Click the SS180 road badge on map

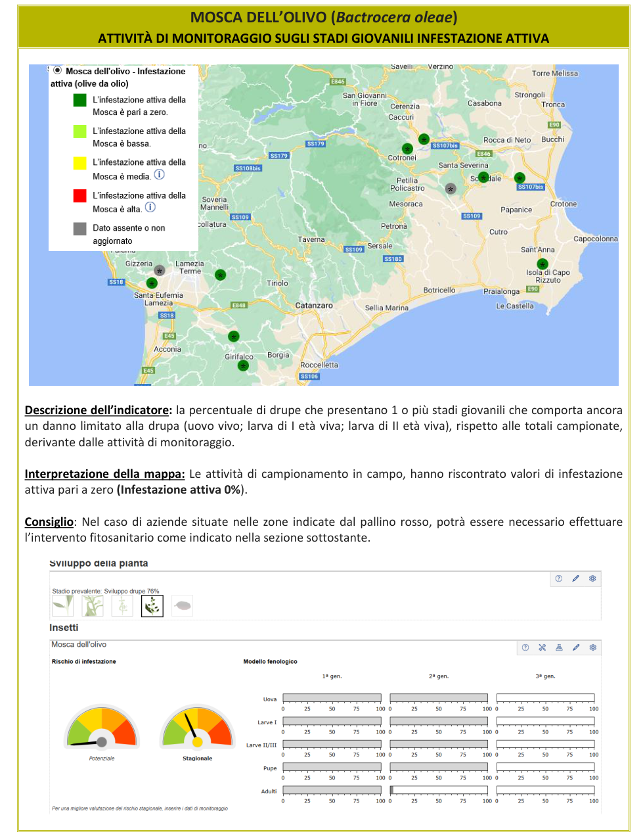point(393,259)
